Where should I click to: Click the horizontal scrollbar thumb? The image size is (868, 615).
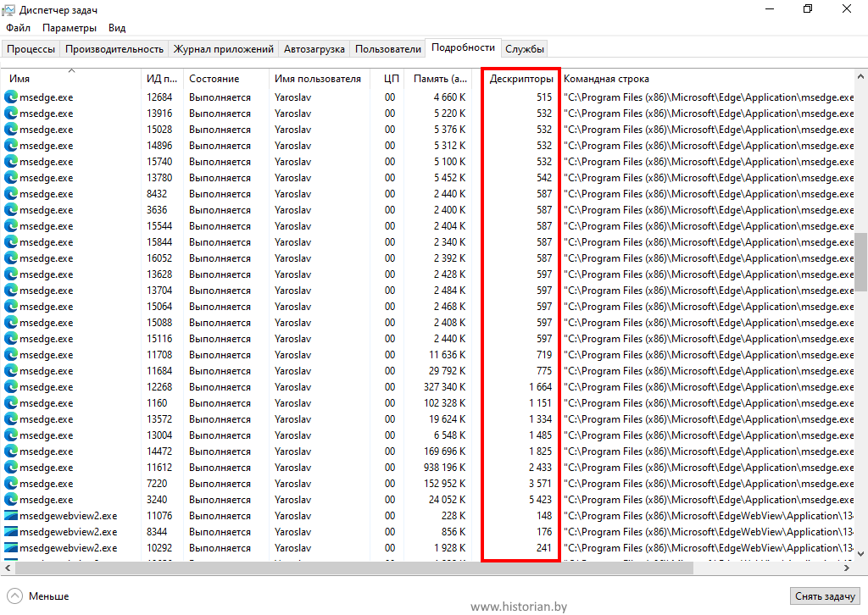point(353,568)
